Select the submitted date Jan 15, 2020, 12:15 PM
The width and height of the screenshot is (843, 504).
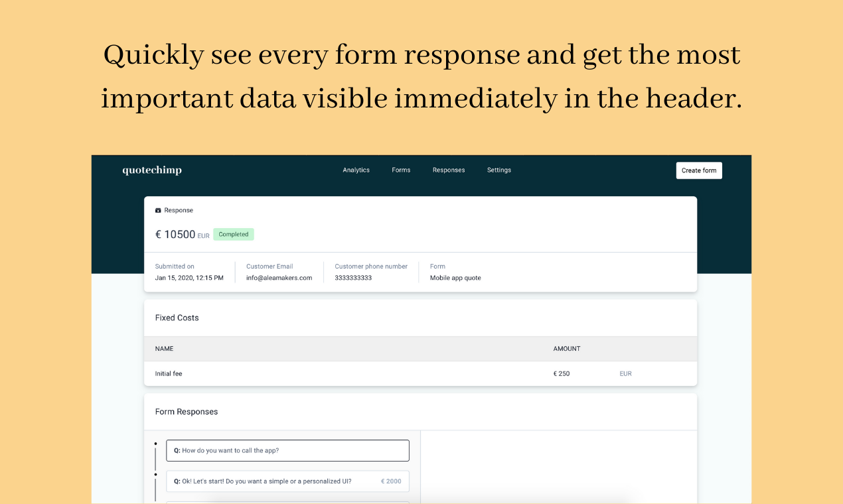click(x=189, y=278)
